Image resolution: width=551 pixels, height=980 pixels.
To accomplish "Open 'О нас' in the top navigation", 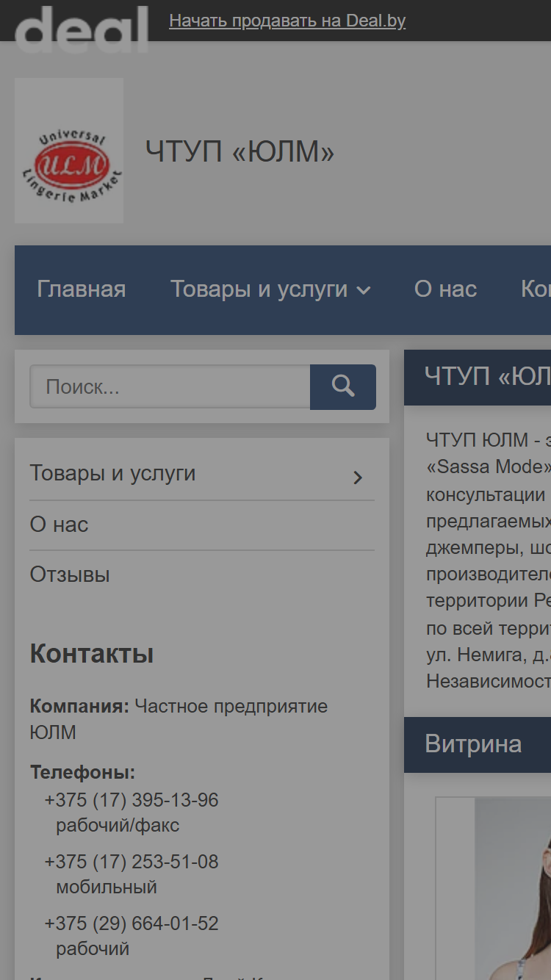I will (x=445, y=289).
